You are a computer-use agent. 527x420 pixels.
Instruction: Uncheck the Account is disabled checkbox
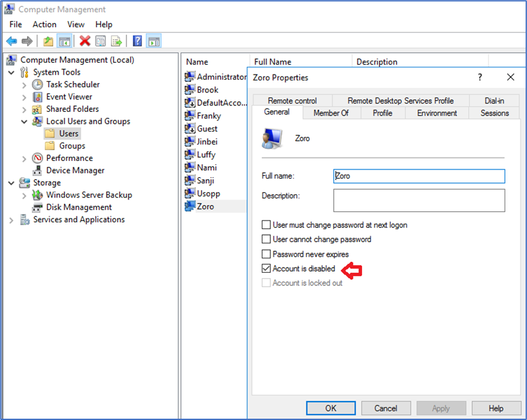266,269
